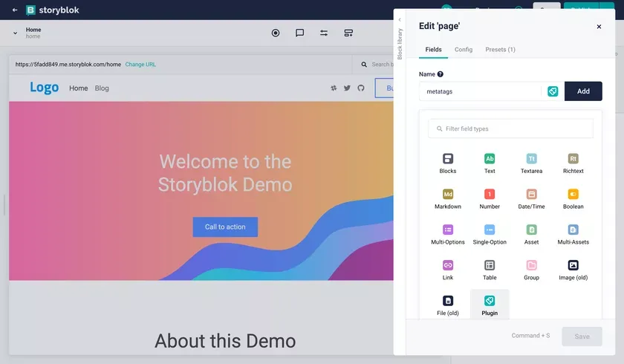Viewport: 624px width, 364px height.
Task: Click the Logo link in the preview
Action: coord(44,88)
